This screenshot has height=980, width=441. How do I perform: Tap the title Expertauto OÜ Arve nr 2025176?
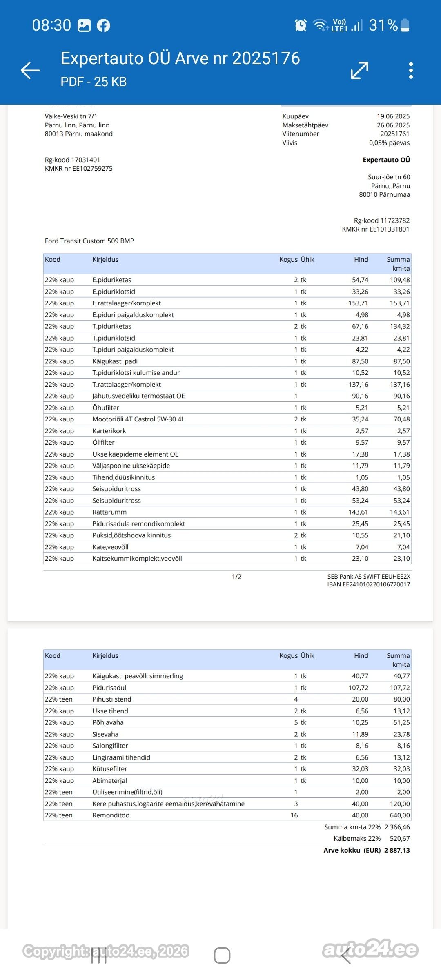(180, 58)
